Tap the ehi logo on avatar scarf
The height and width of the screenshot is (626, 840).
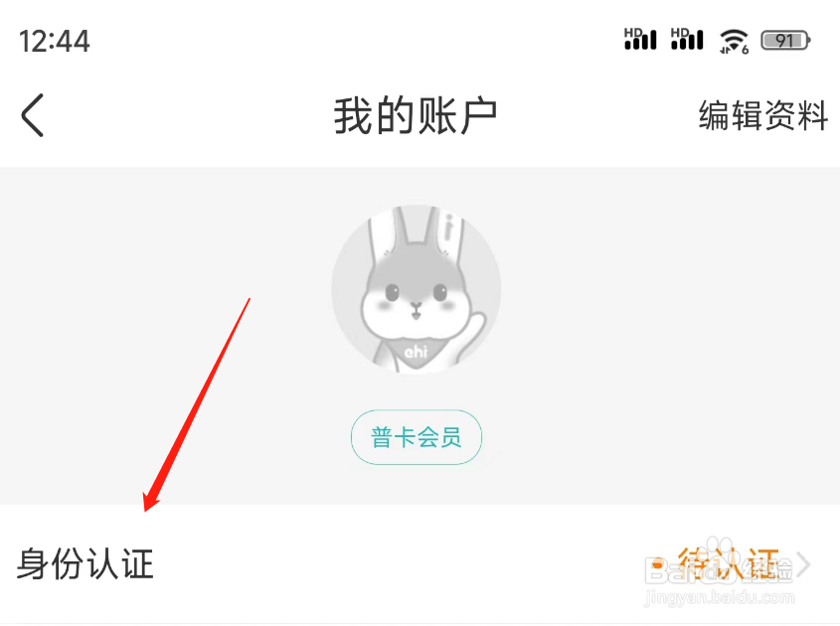[416, 352]
